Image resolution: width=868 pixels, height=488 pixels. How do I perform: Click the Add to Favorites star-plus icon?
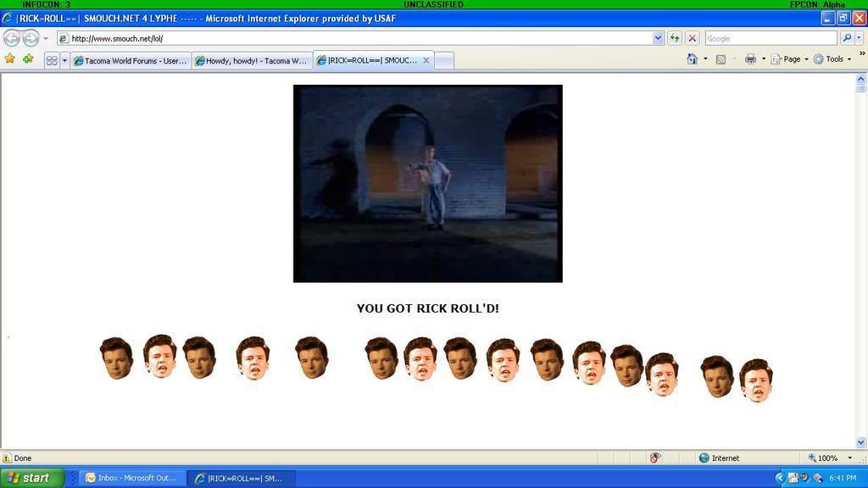28,58
